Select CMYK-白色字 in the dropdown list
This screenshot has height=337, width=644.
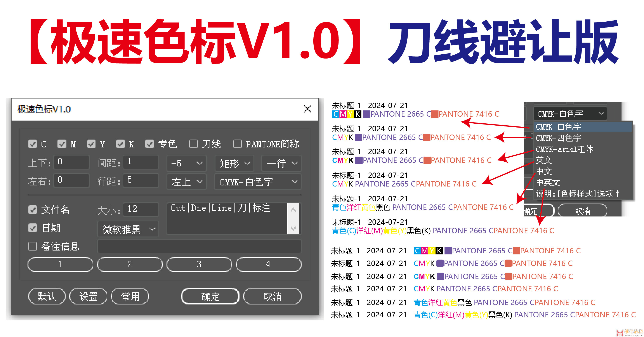[583, 127]
